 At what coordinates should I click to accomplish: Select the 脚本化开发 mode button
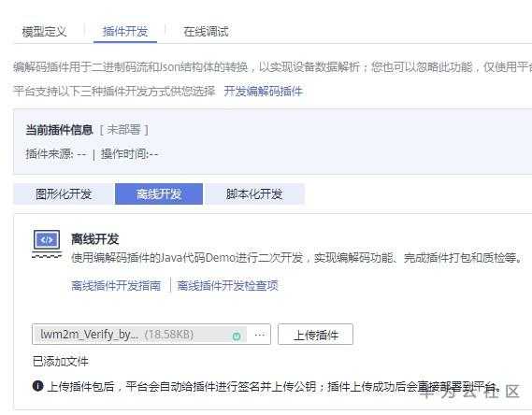254,193
